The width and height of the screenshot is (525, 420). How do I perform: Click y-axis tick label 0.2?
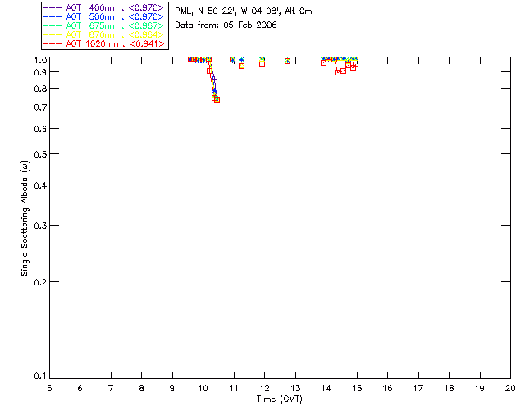(40, 282)
